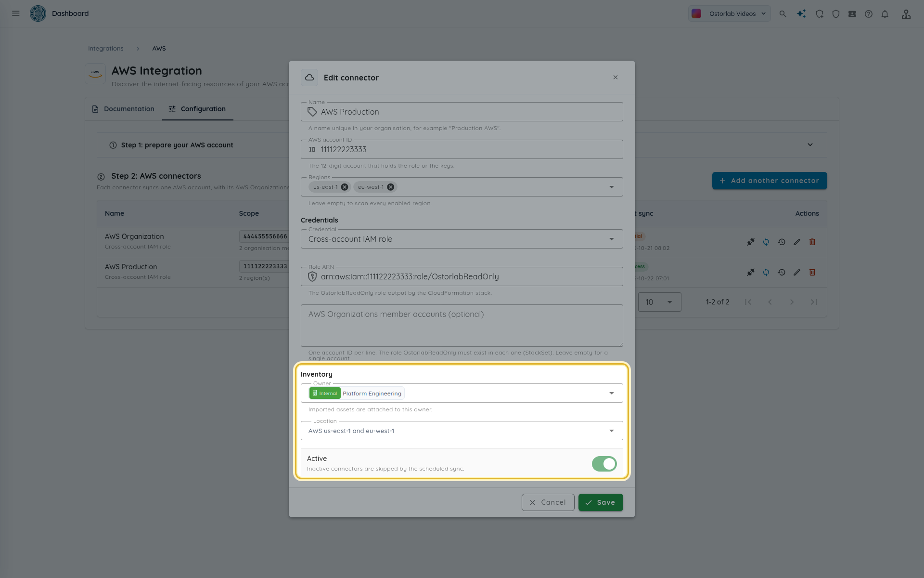The width and height of the screenshot is (924, 578).
Task: Save the connector changes
Action: [601, 502]
